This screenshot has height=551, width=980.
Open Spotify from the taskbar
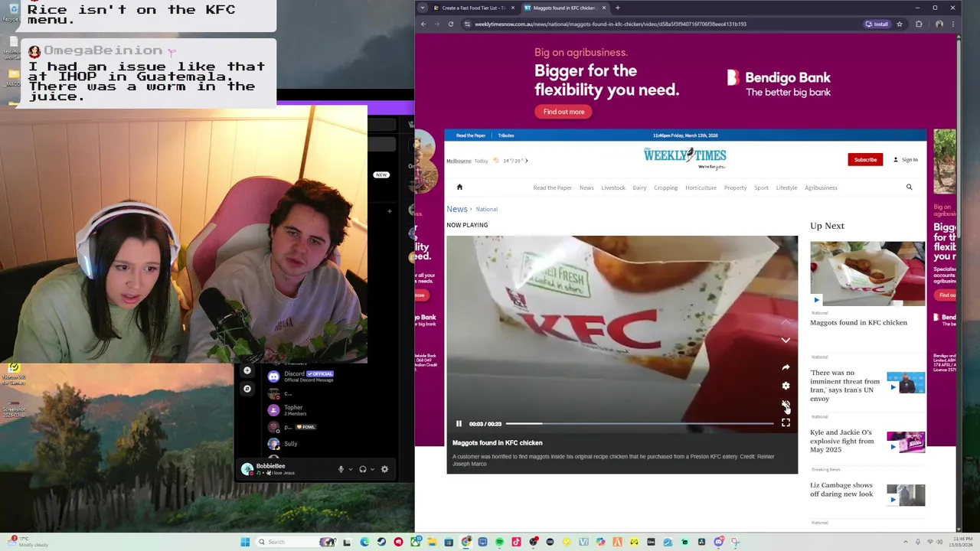click(499, 542)
